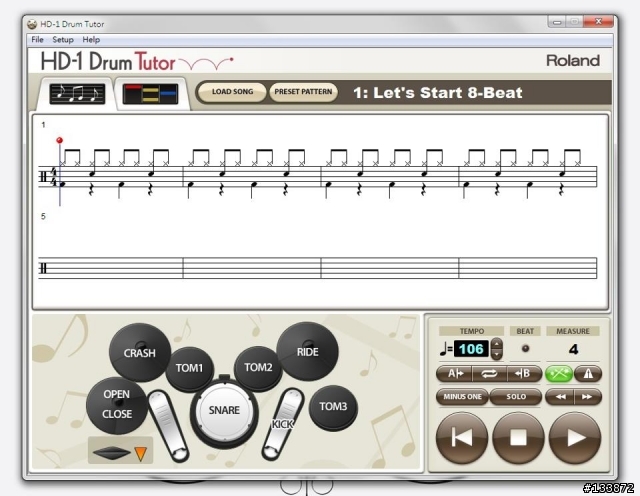Enable SOLO mode

(x=516, y=397)
